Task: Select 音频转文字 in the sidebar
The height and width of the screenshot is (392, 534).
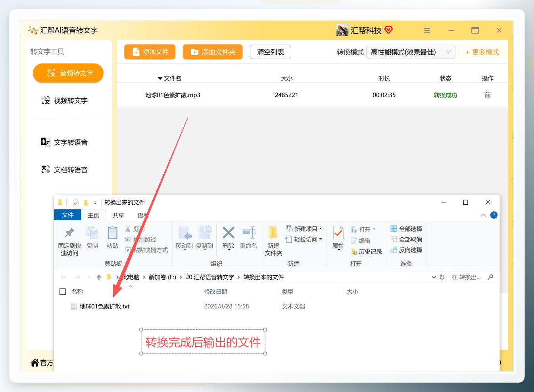Action: (x=68, y=73)
